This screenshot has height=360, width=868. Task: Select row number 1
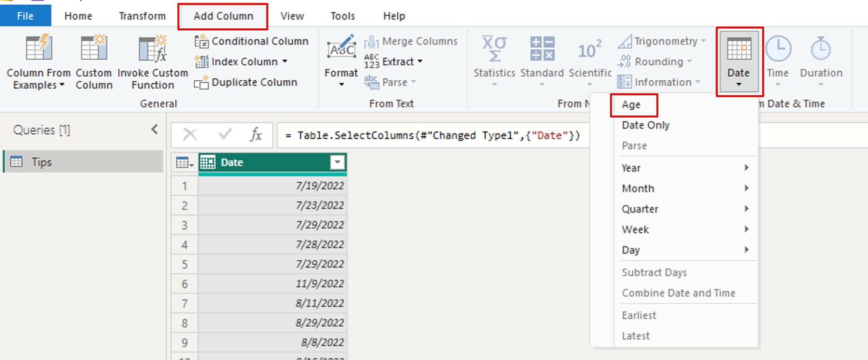[184, 186]
